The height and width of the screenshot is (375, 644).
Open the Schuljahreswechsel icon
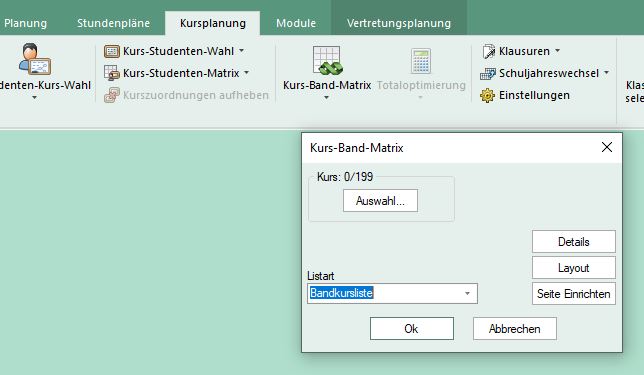(488, 74)
